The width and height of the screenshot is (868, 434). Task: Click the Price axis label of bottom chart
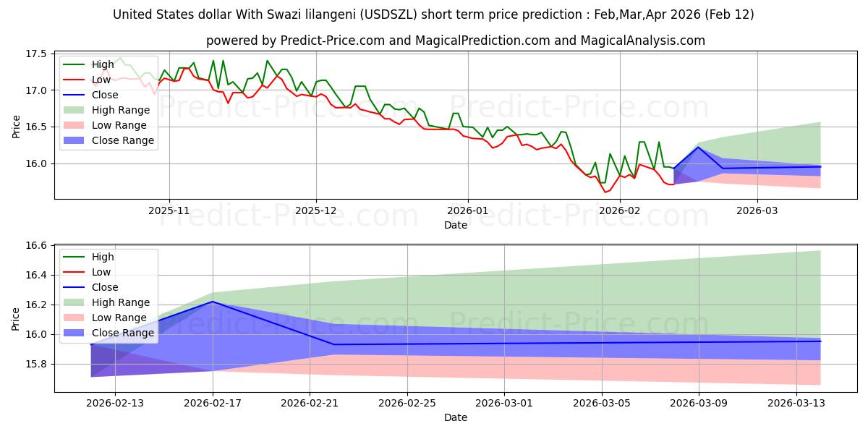pos(16,319)
